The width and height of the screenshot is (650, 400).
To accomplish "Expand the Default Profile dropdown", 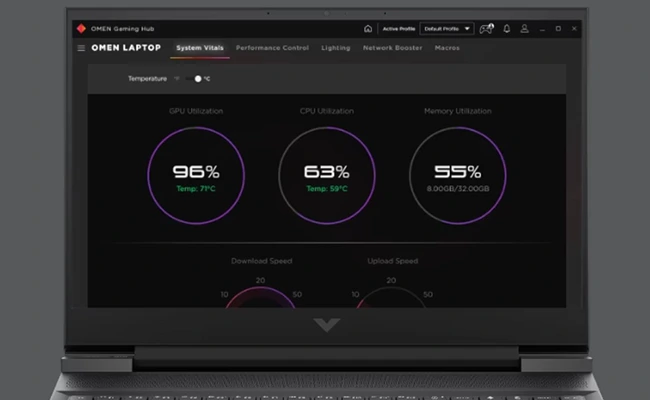I will 446,29.
